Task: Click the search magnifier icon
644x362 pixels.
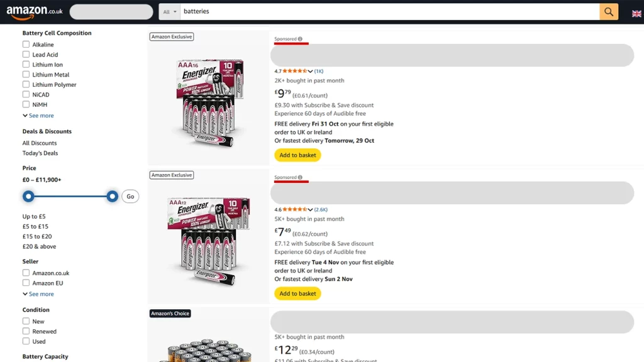Action: [608, 11]
